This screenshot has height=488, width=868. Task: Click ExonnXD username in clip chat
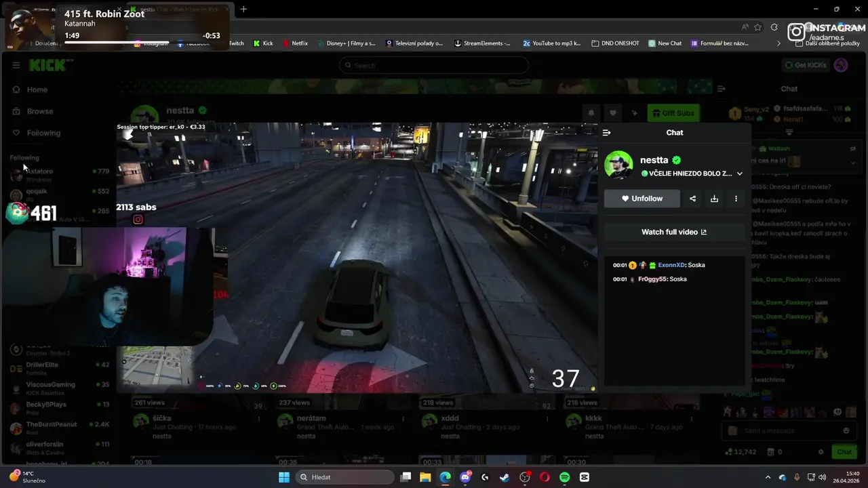[671, 265]
